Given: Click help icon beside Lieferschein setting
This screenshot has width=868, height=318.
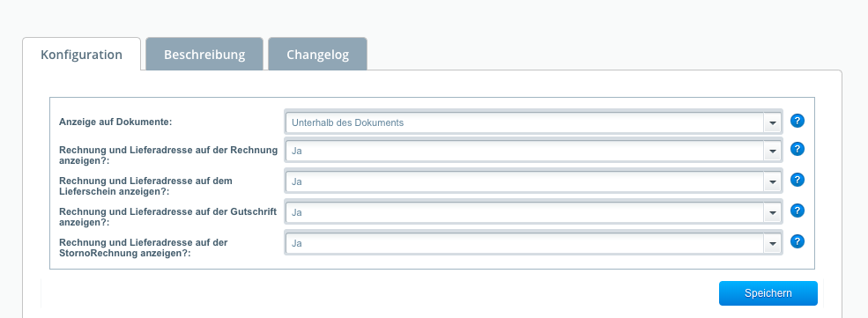Looking at the screenshot, I should click(798, 180).
